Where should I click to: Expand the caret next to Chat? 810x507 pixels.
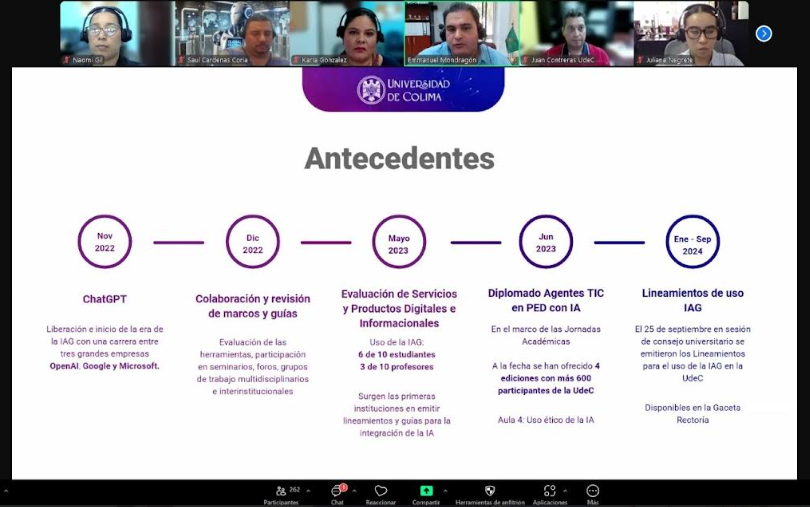click(355, 491)
